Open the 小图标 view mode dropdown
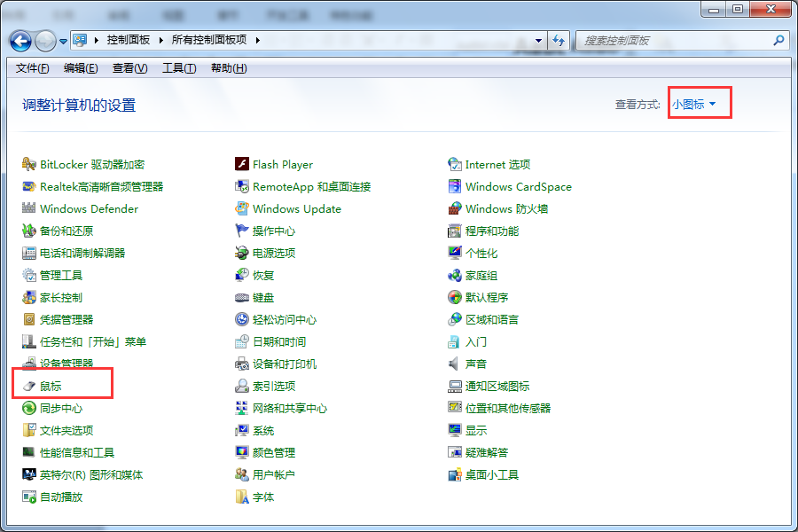Screen dimensions: 798x532 pyautogui.click(x=693, y=105)
